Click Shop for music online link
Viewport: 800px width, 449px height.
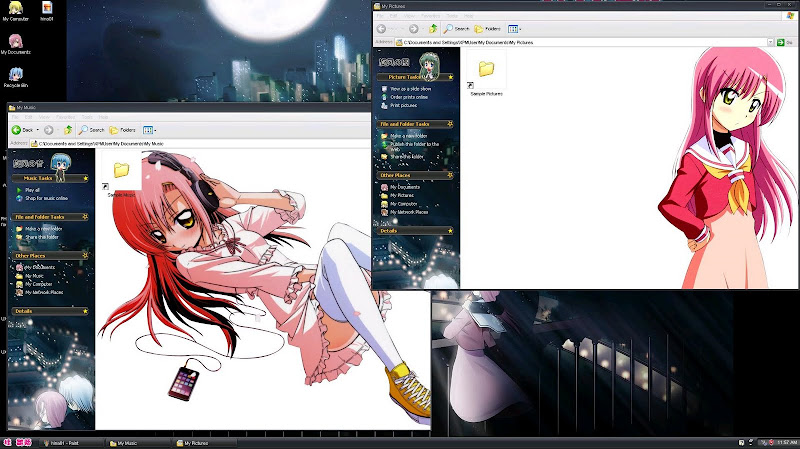46,198
